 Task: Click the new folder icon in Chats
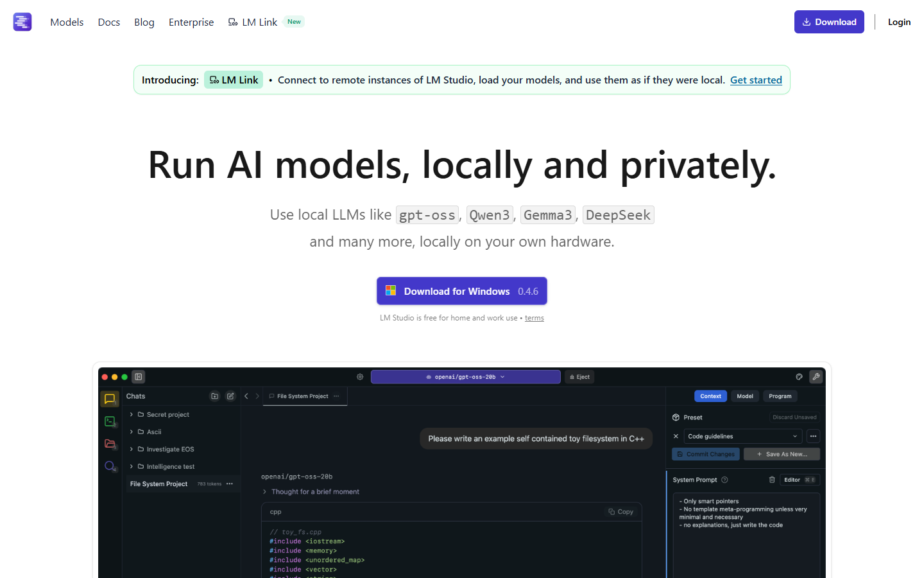[x=215, y=396]
